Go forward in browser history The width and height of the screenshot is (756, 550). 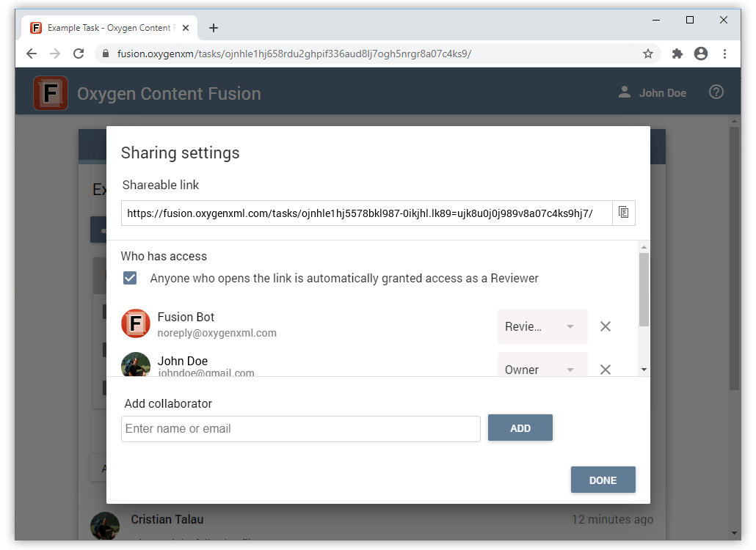(55, 54)
